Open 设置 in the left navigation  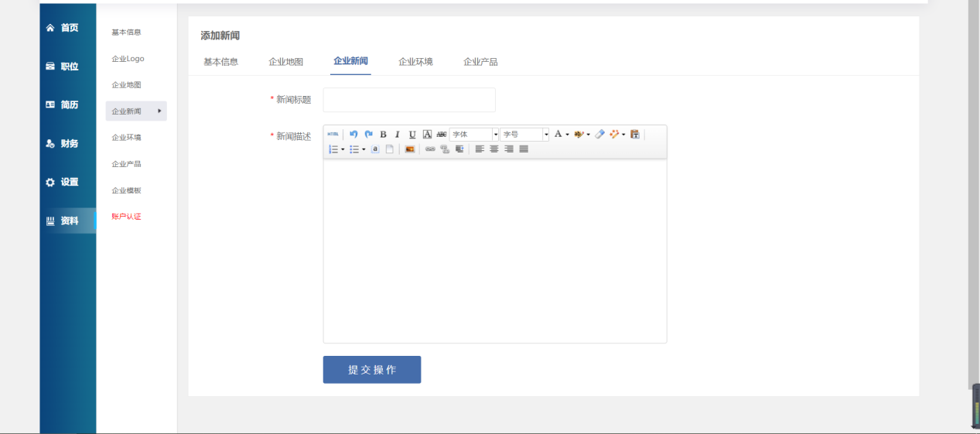click(68, 183)
